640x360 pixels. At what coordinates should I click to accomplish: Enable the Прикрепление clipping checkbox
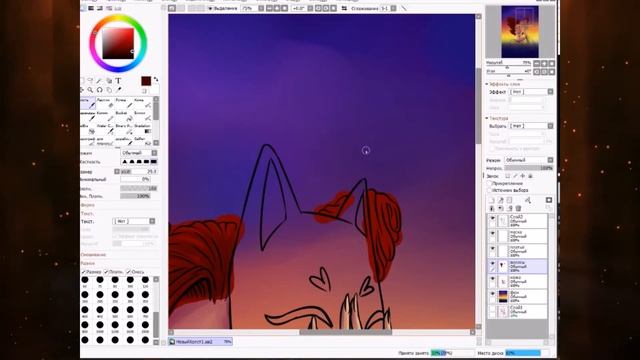tap(489, 184)
